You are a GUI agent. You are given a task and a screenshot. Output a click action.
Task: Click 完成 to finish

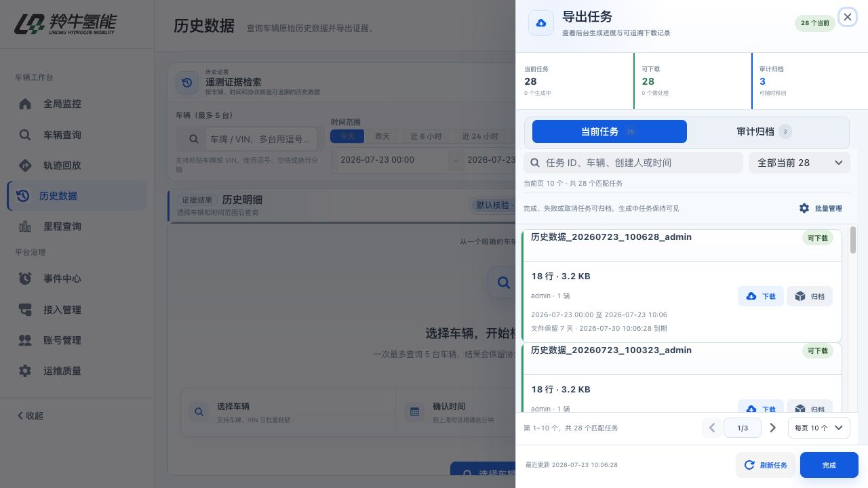point(829,465)
